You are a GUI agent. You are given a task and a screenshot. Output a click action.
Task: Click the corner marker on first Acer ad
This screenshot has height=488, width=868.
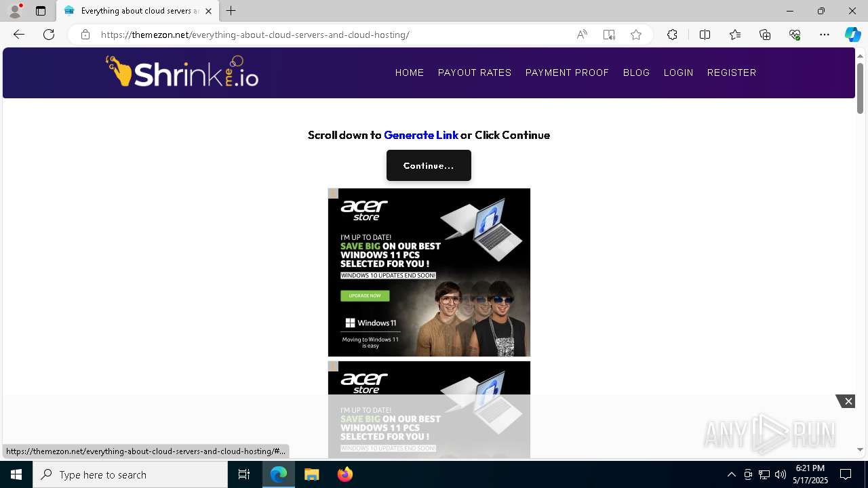coord(334,194)
